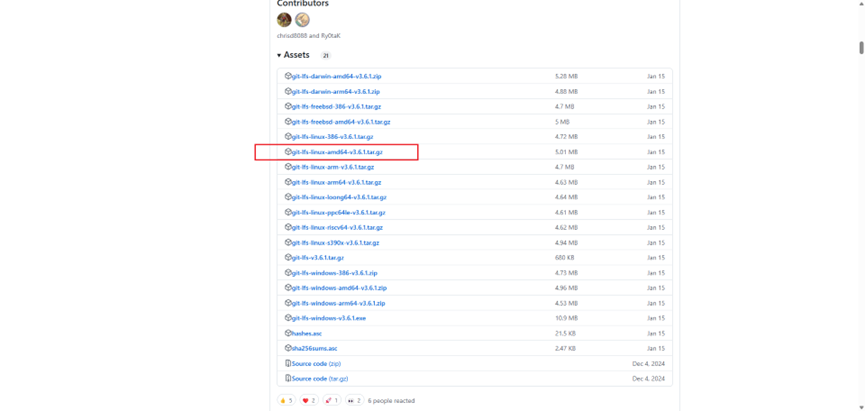Screen dimensions: 865x411
Task: Click "Dec 4, 2024" date in Source code (zip) row
Action: coord(648,364)
